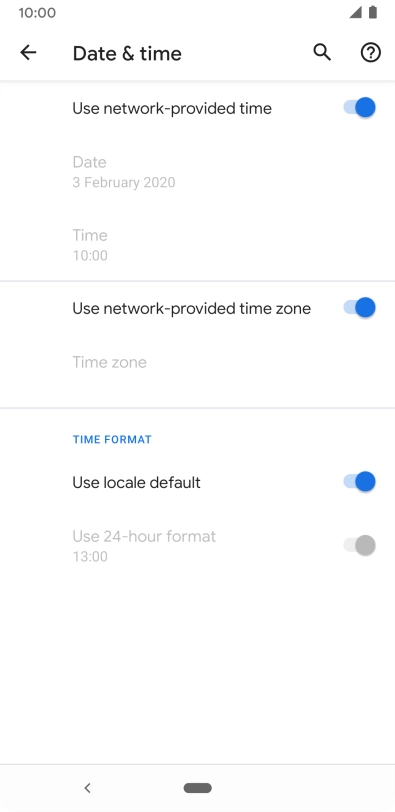Disable Use network-provided time switch
The image size is (395, 812).
(359, 108)
